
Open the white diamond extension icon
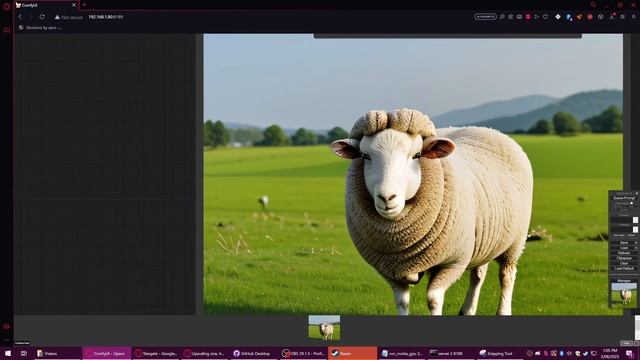558,17
